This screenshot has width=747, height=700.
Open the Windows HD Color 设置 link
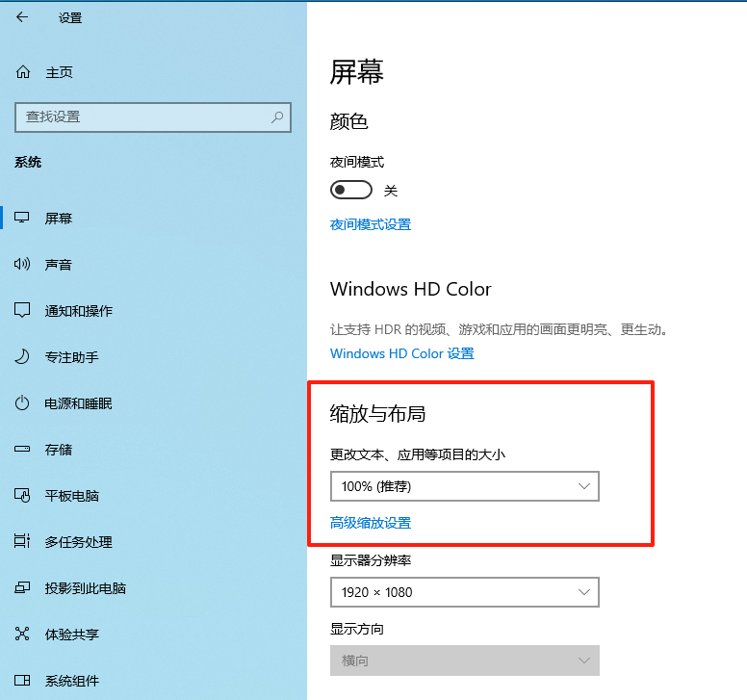(402, 353)
